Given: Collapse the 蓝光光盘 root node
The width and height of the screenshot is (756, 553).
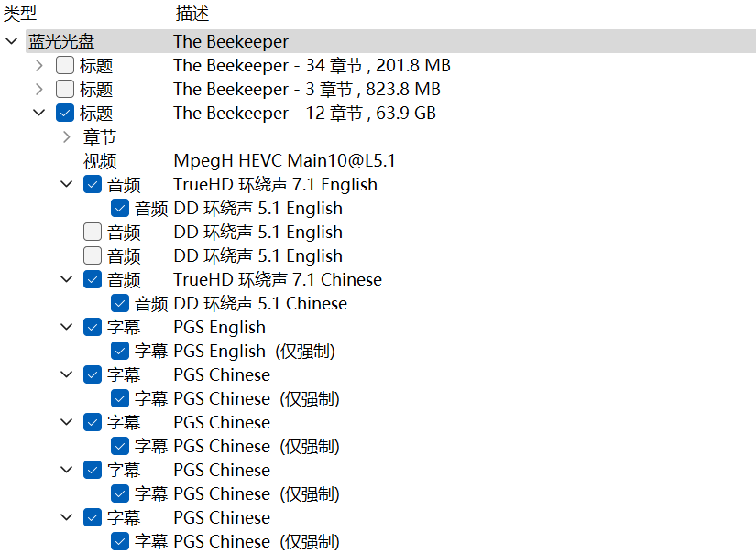Looking at the screenshot, I should pyautogui.click(x=12, y=41).
